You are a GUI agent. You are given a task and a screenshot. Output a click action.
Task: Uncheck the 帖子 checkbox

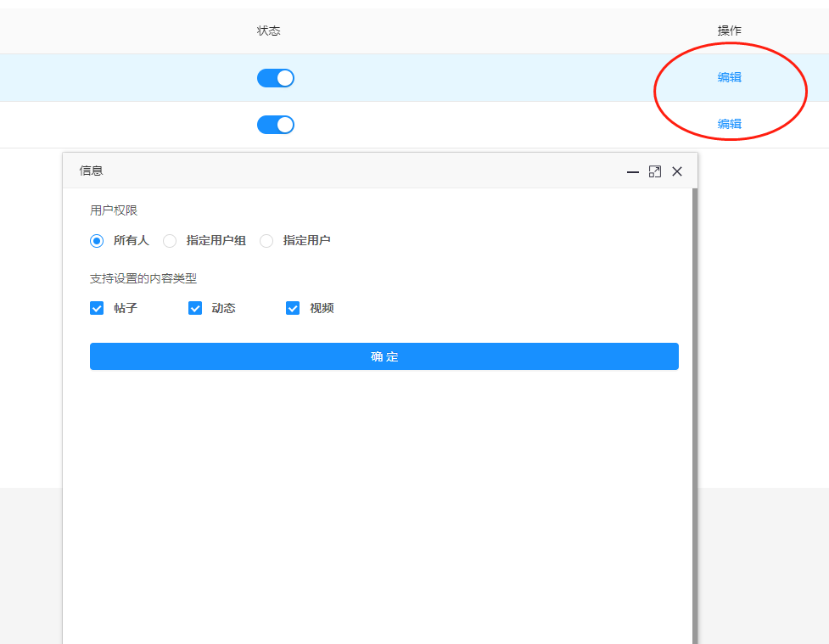pos(97,308)
